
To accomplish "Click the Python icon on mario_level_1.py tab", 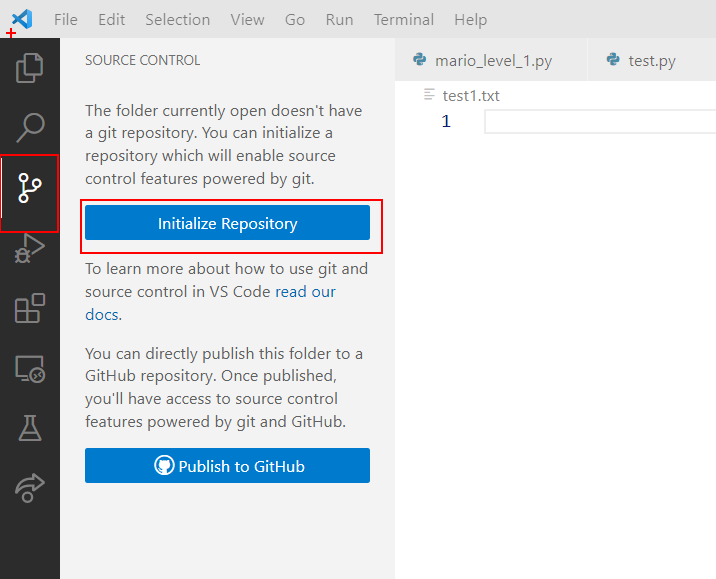I will [419, 59].
